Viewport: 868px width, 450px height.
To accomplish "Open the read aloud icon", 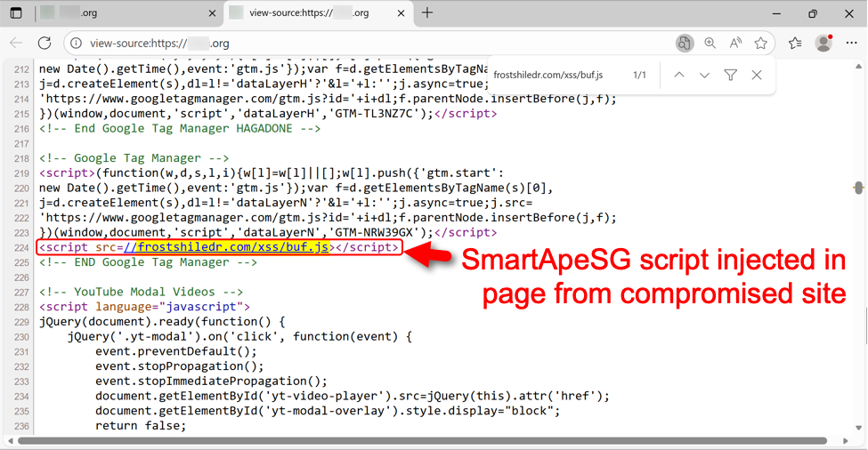I will (x=735, y=43).
